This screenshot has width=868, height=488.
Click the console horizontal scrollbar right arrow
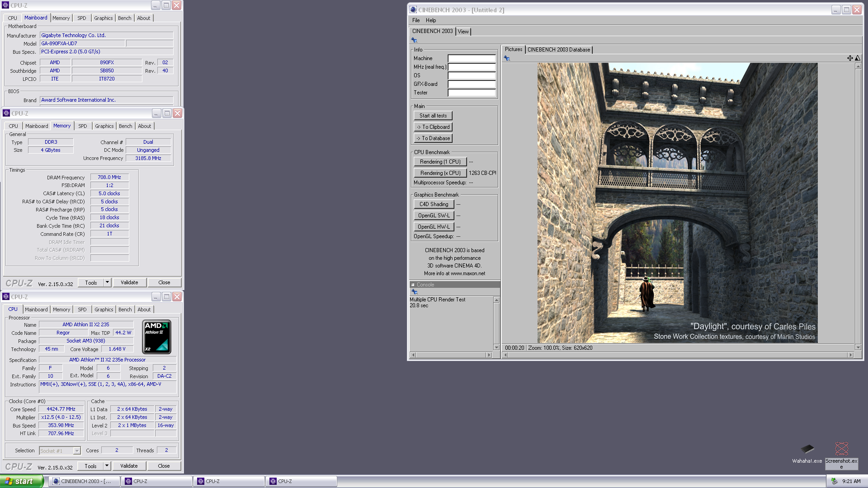point(489,355)
